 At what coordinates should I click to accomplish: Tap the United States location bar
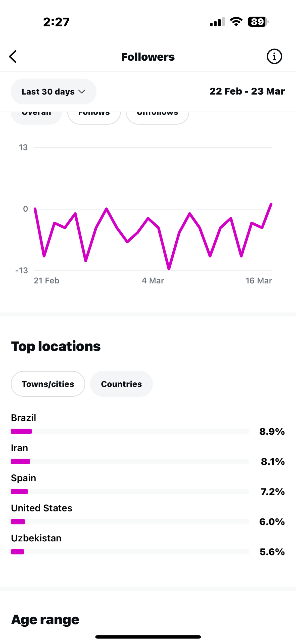[130, 521]
